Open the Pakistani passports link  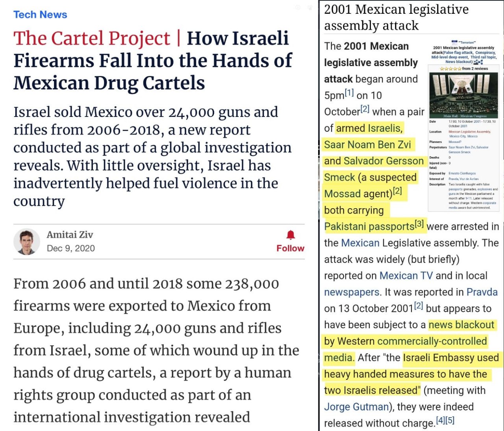[369, 227]
